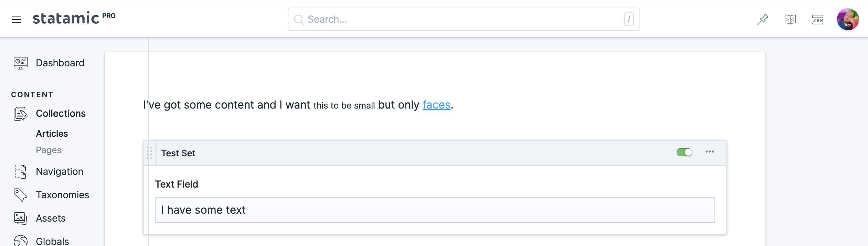Open the hamburger menu icon
This screenshot has width=868, height=246.
point(17,20)
